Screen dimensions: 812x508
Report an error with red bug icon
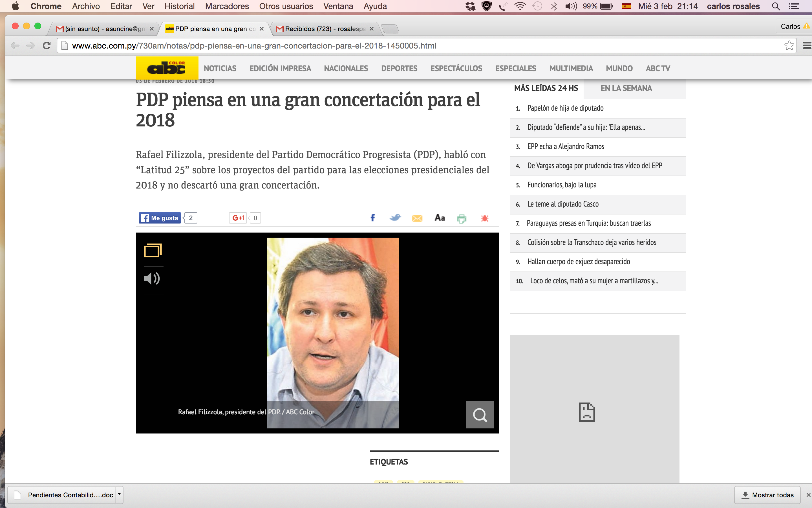[484, 218]
